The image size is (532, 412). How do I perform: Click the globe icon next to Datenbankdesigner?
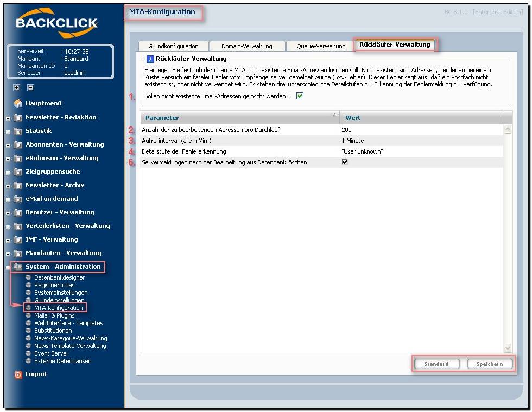[x=28, y=277]
